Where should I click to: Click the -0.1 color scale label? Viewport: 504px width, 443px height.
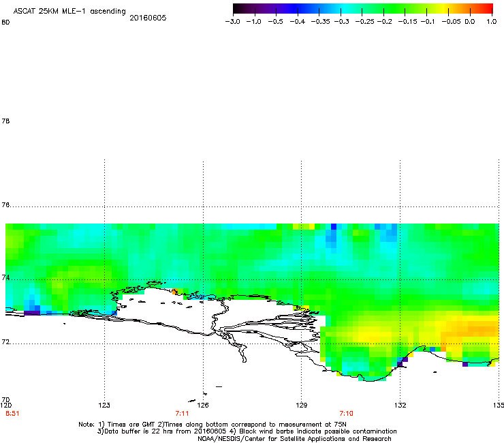(x=427, y=22)
